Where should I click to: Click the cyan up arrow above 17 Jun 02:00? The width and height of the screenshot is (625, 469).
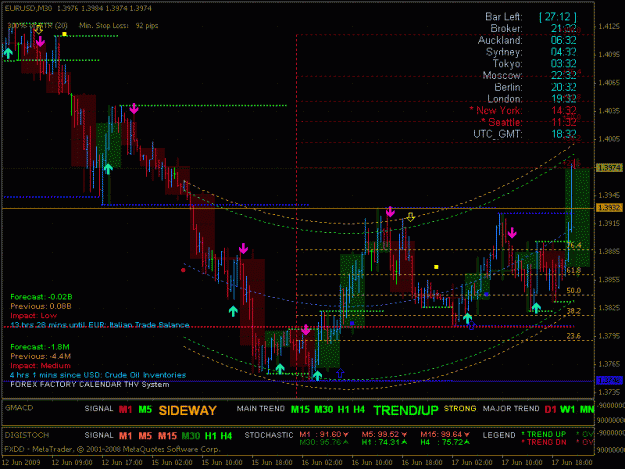pyautogui.click(x=468, y=318)
